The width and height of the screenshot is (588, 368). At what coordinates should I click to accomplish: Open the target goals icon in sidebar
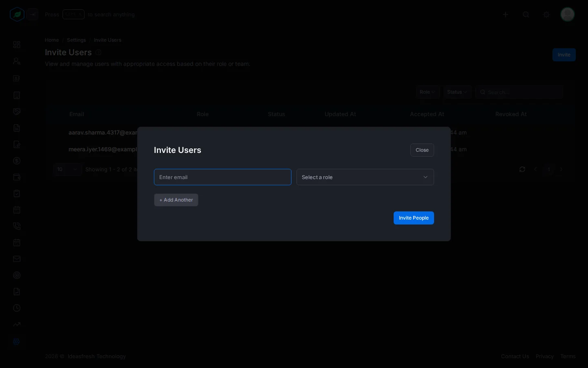[17, 275]
